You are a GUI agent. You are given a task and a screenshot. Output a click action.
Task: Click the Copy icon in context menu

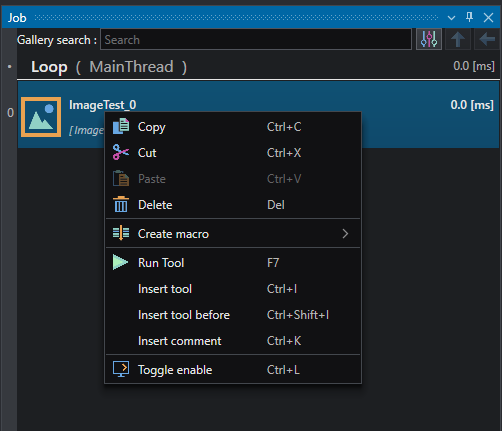pos(121,127)
